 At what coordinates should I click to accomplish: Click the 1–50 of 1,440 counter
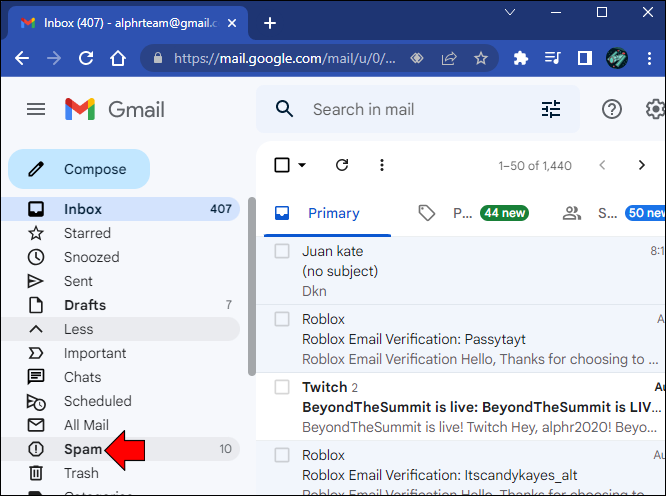click(x=535, y=166)
